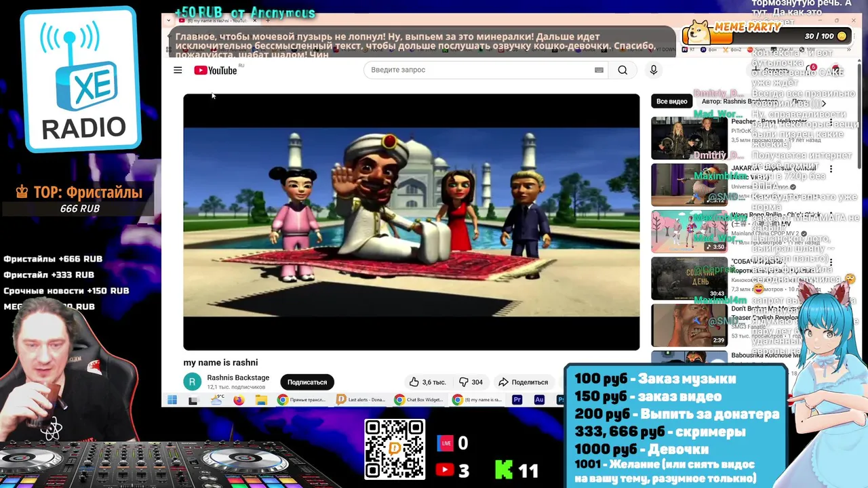Open three-dot menu for the JAKARTA video

[x=831, y=169]
